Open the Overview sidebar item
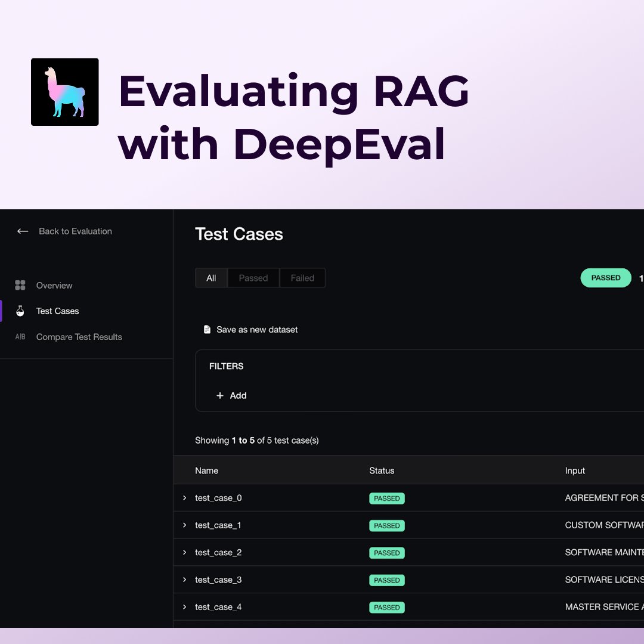 tap(54, 286)
